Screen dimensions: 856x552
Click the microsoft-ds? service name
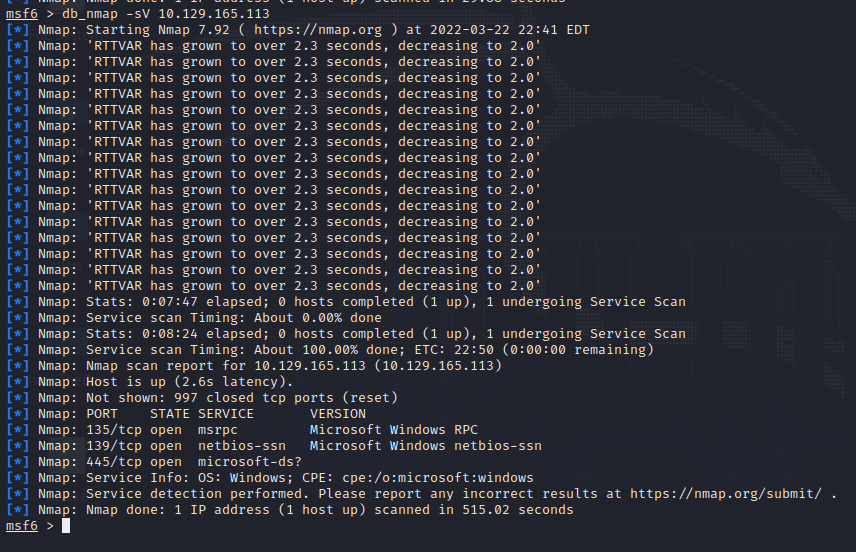249,462
